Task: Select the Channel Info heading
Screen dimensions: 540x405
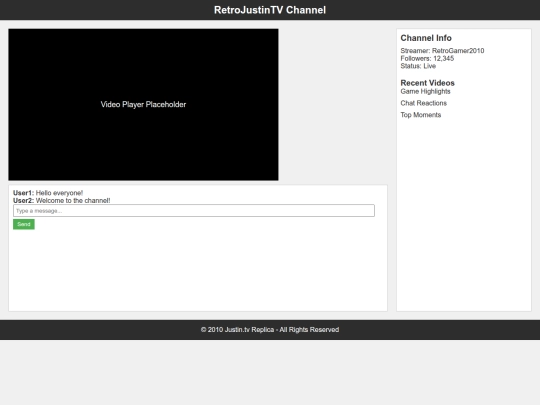Action: pos(426,38)
